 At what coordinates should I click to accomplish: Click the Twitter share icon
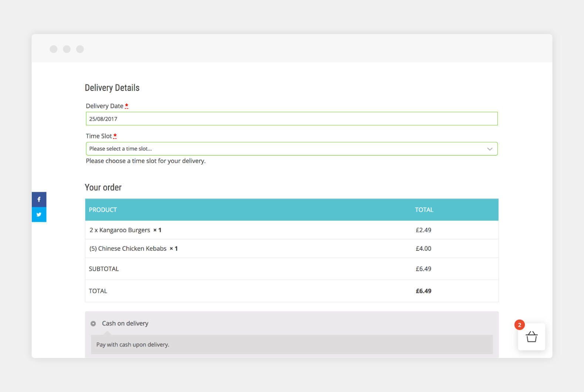[39, 215]
